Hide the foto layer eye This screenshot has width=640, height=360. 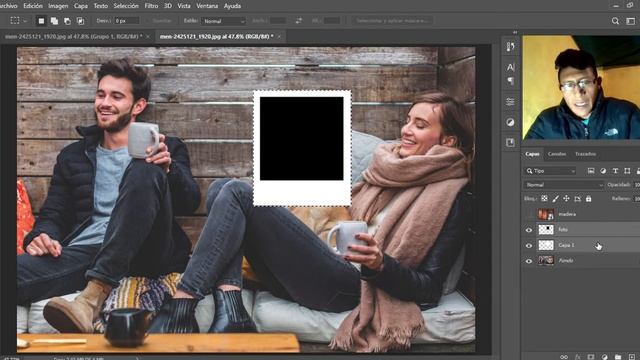(529, 230)
